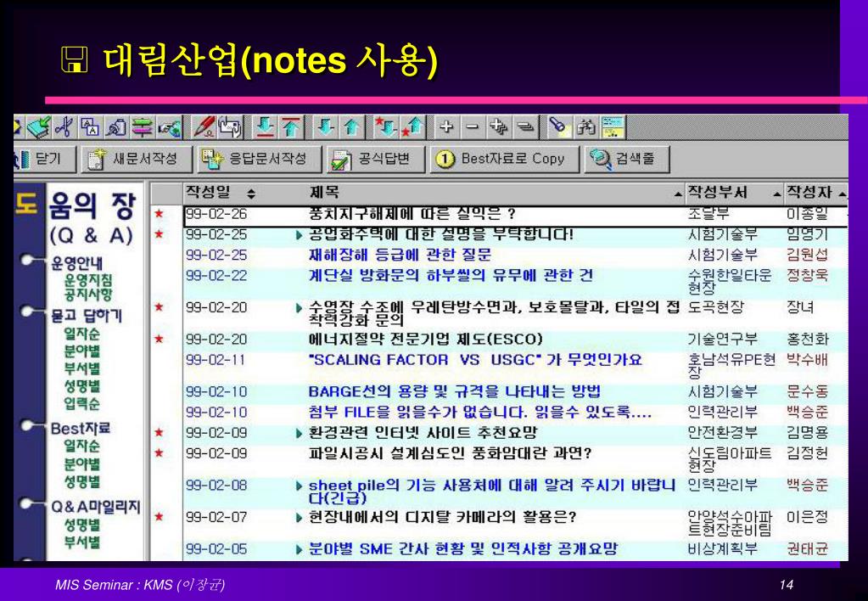The height and width of the screenshot is (601, 868).
Task: Open 묻고 답하기 in the navigator
Action: click(87, 316)
